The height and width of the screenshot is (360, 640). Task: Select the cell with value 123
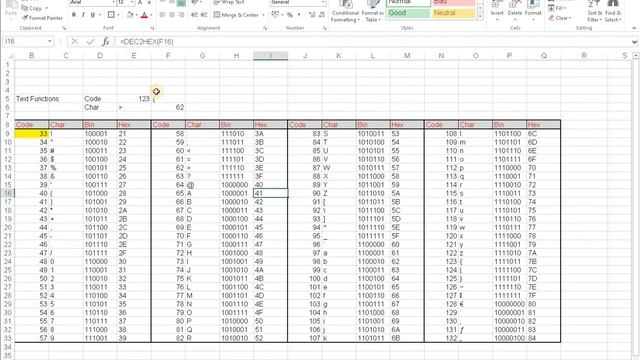pos(134,99)
